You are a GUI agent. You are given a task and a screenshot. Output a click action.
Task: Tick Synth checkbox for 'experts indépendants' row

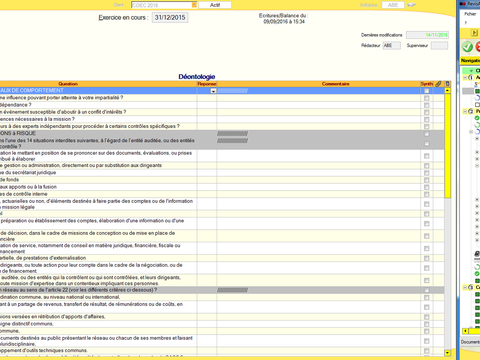426,127
